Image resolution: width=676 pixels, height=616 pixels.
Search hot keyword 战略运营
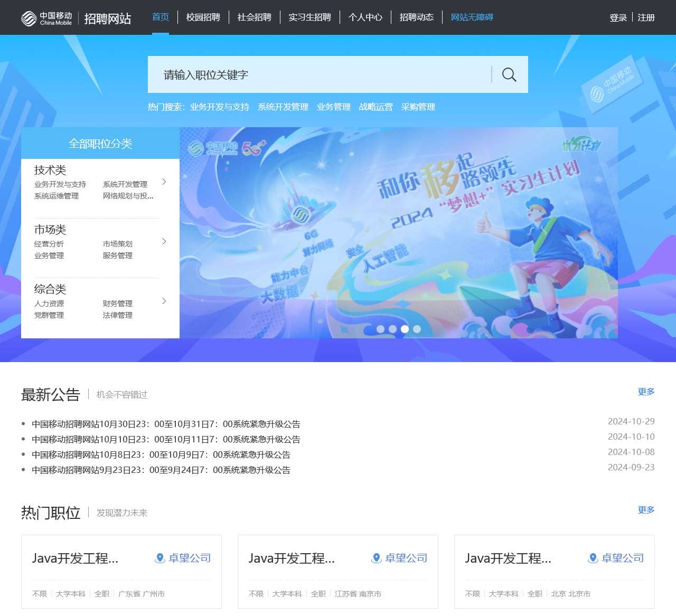coord(376,107)
